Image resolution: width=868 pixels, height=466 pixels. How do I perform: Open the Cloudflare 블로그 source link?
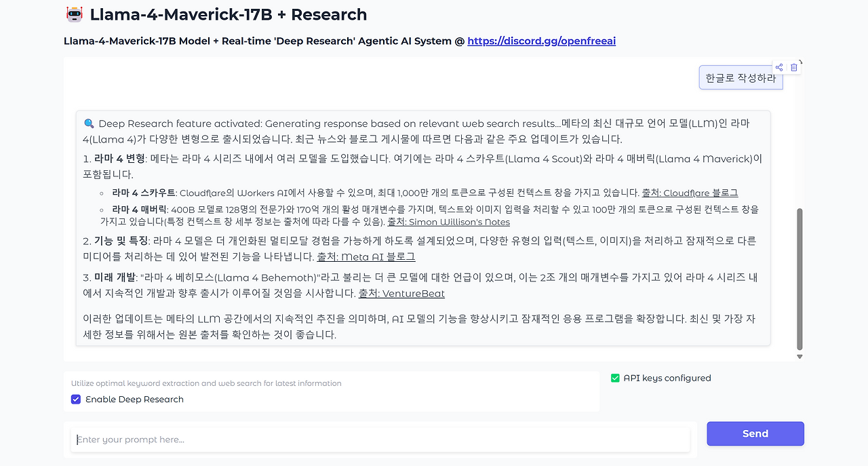click(x=690, y=193)
